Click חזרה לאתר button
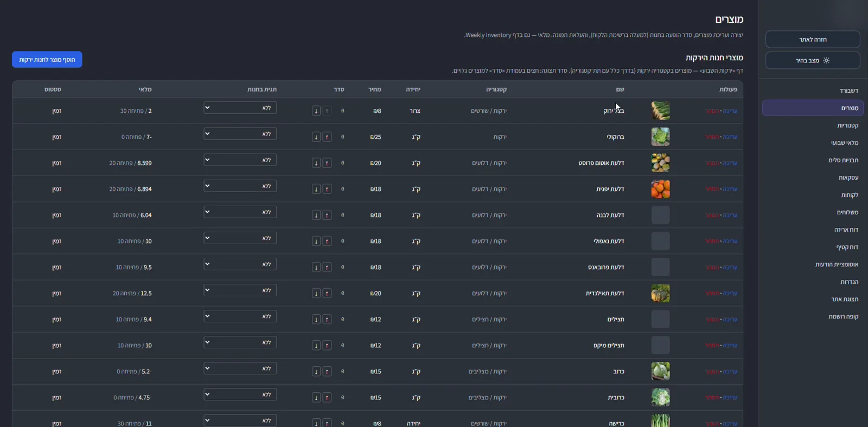 pyautogui.click(x=813, y=39)
